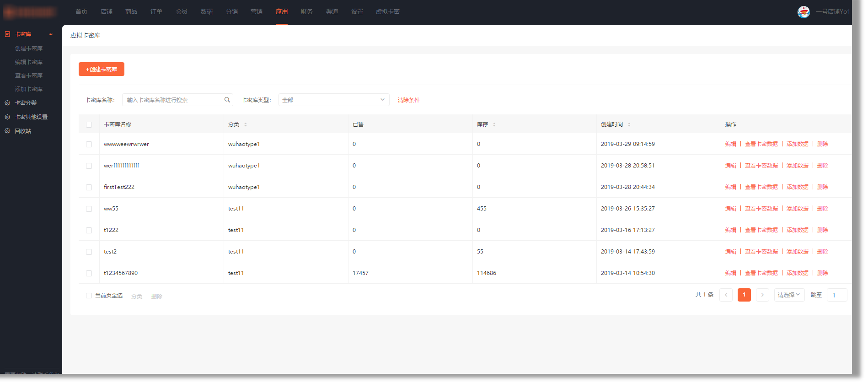The height and width of the screenshot is (383, 868).
Task: Switch to the 虚拟卡密 top menu
Action: pyautogui.click(x=387, y=11)
